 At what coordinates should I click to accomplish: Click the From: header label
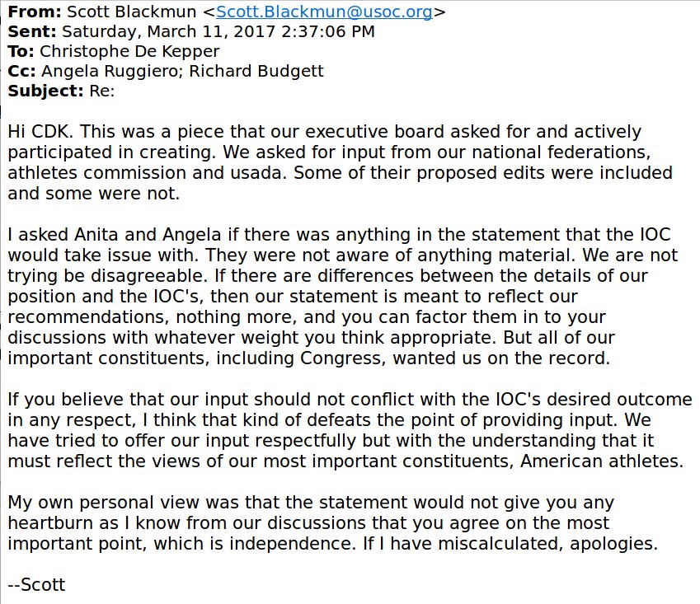pyautogui.click(x=35, y=12)
